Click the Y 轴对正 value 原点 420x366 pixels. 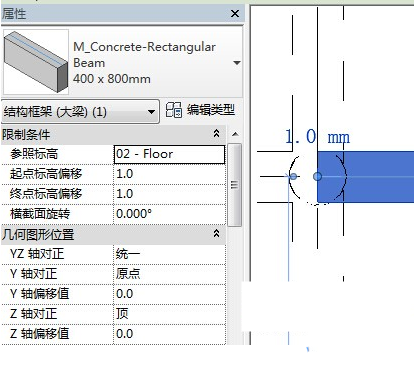pos(170,274)
